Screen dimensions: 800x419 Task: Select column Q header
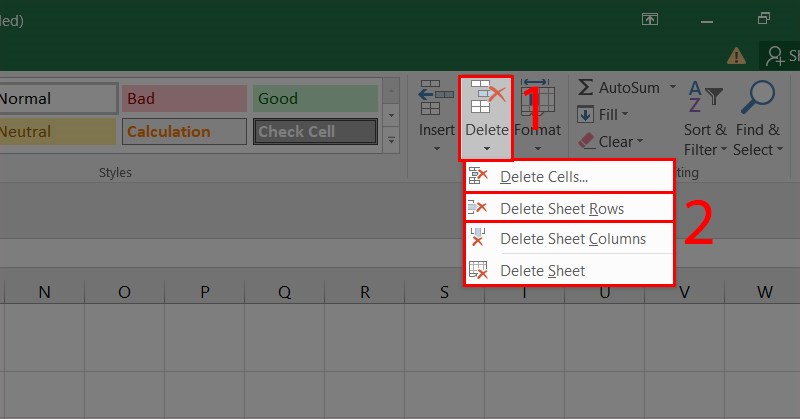(285, 292)
